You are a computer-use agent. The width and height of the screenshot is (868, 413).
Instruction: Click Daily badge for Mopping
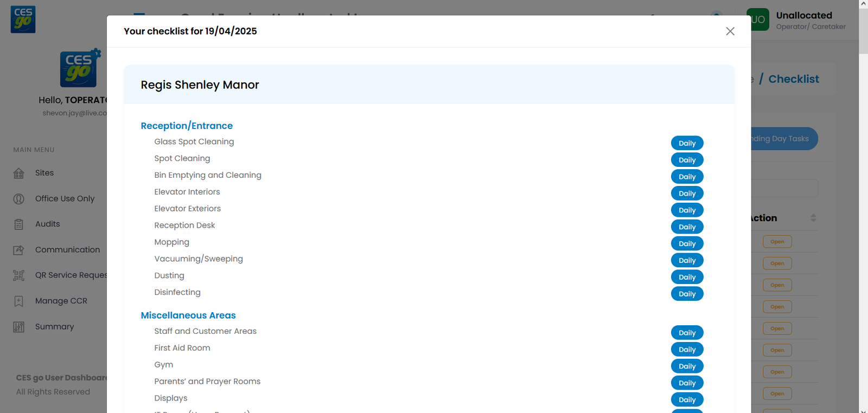[x=687, y=244]
